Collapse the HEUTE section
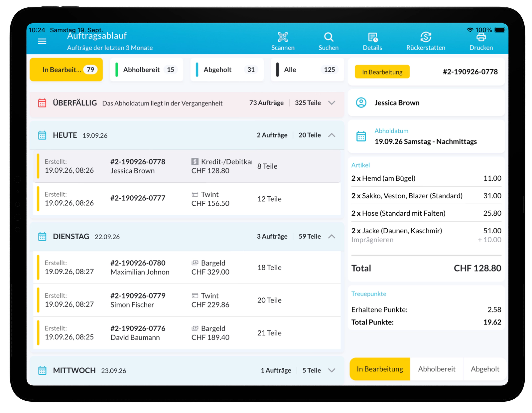 pos(332,135)
